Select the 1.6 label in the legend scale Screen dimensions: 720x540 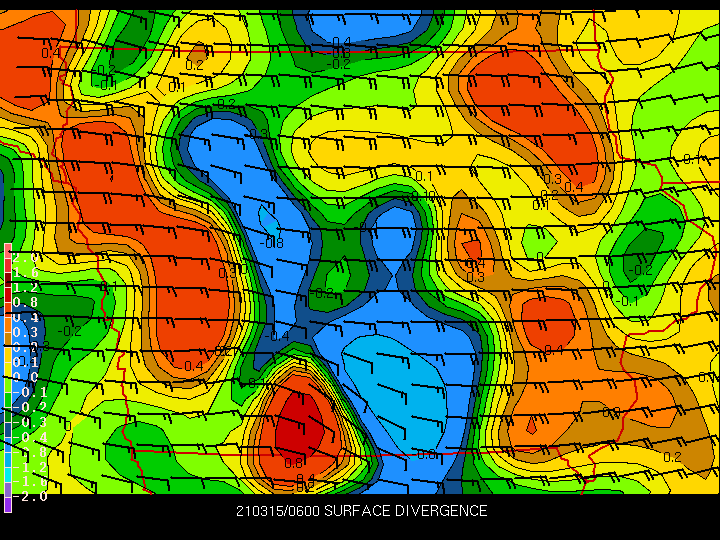[x=26, y=273]
